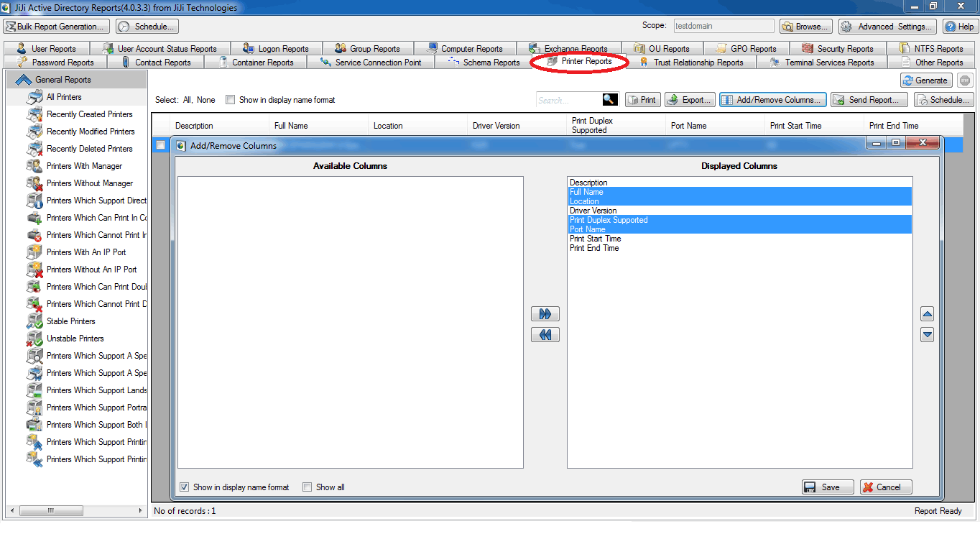Click the Scope text field
This screenshot has width=980, height=552.
click(724, 26)
